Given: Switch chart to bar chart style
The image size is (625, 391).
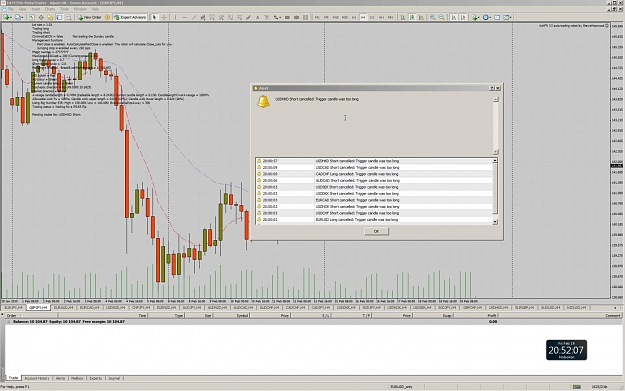Looking at the screenshot, I should 403,17.
